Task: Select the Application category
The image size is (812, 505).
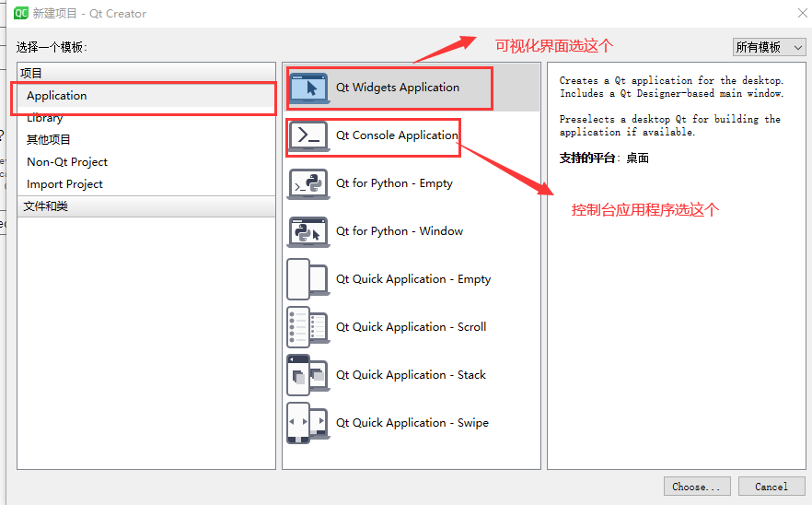Action: [x=146, y=96]
